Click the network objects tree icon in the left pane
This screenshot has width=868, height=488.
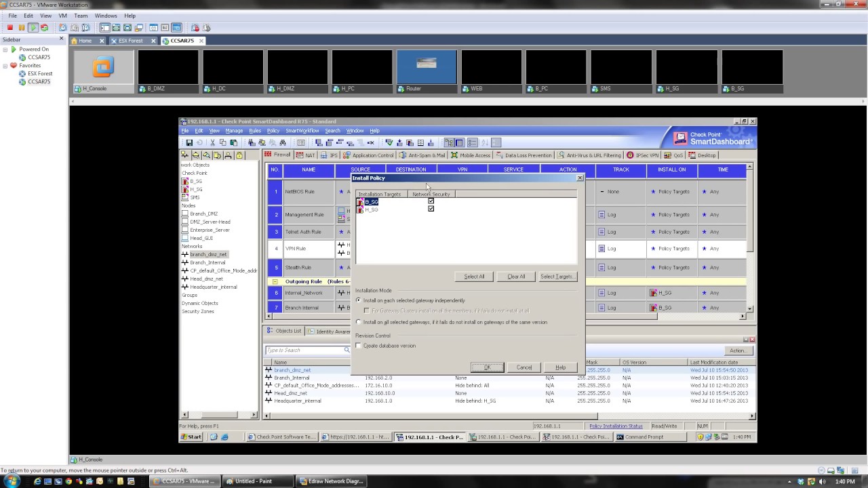click(185, 155)
